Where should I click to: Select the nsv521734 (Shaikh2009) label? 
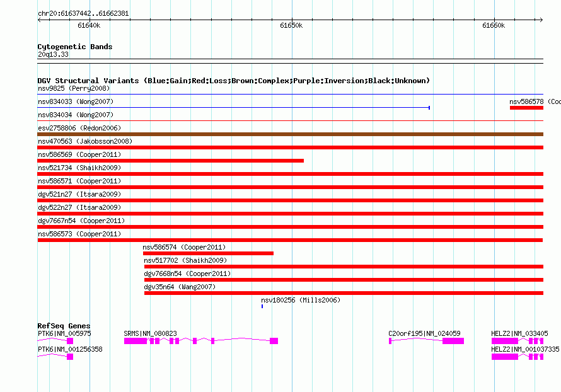click(x=79, y=168)
